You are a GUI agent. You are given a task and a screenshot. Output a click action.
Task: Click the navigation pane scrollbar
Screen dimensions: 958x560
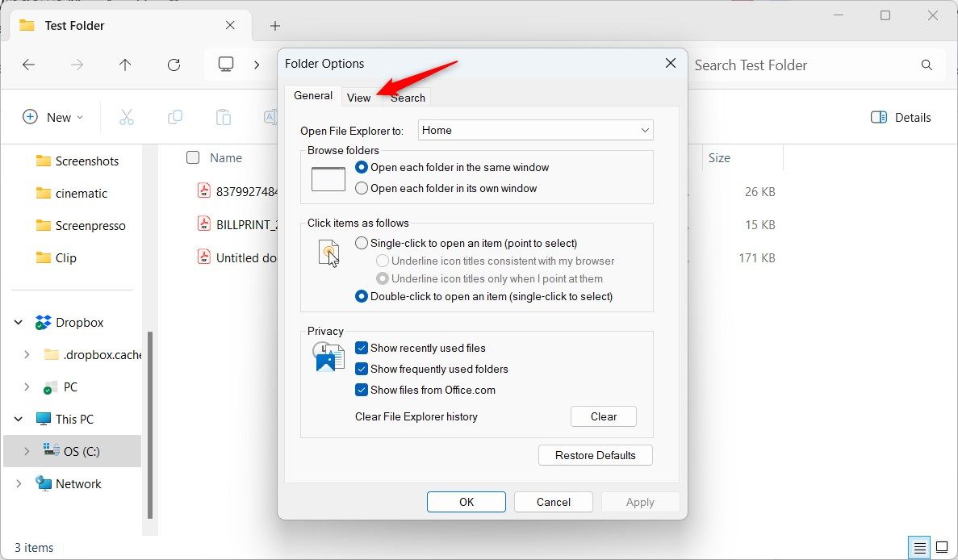coord(149,425)
